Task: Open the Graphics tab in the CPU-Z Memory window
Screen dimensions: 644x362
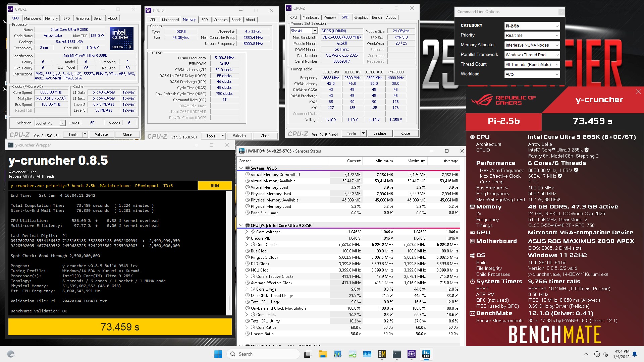Action: (x=220, y=20)
